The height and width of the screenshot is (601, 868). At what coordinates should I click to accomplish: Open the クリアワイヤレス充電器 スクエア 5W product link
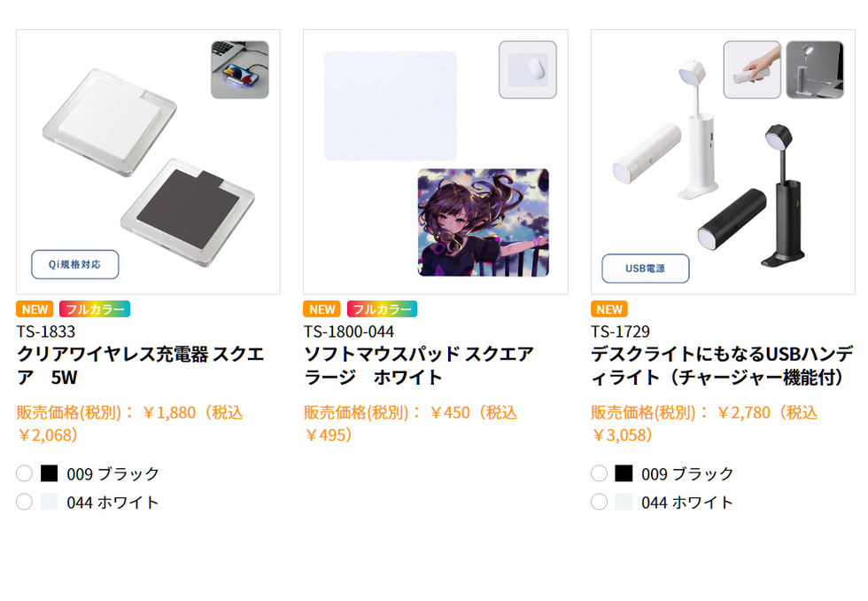click(x=141, y=365)
